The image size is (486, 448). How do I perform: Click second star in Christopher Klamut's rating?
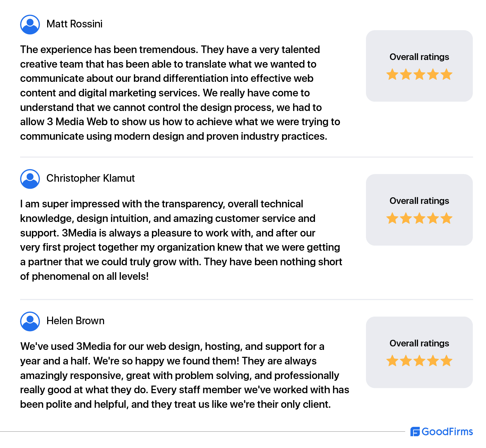pyautogui.click(x=406, y=218)
